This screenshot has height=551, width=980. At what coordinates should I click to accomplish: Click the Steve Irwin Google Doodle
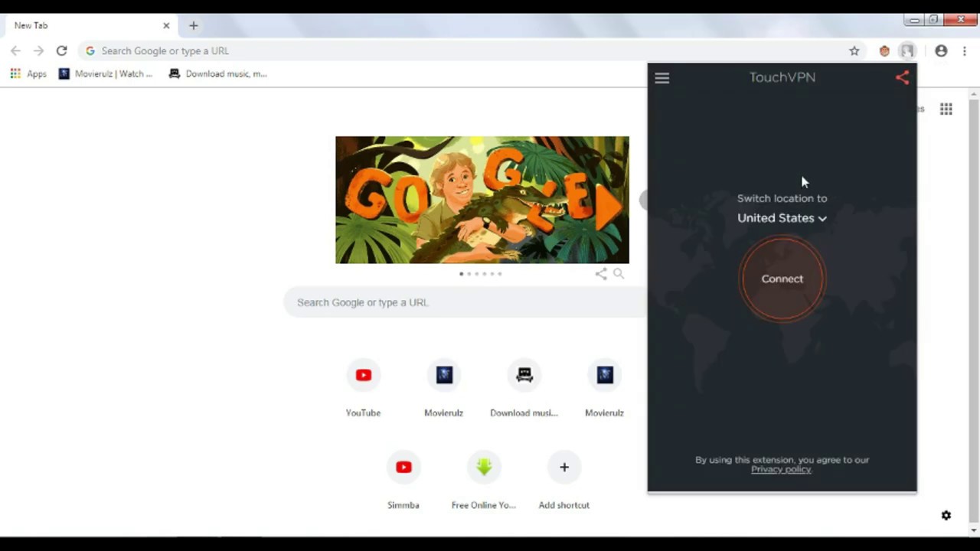point(482,200)
